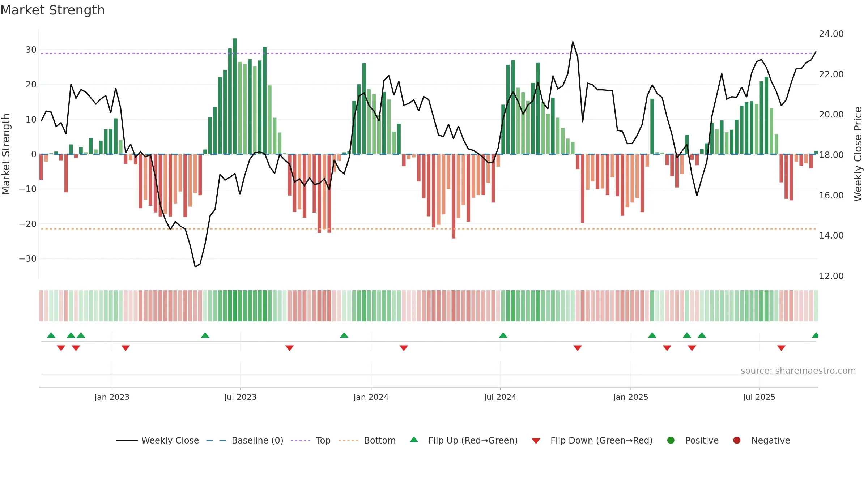The height and width of the screenshot is (488, 868).
Task: Click the Weekly Close Price axis title
Action: pyautogui.click(x=858, y=154)
